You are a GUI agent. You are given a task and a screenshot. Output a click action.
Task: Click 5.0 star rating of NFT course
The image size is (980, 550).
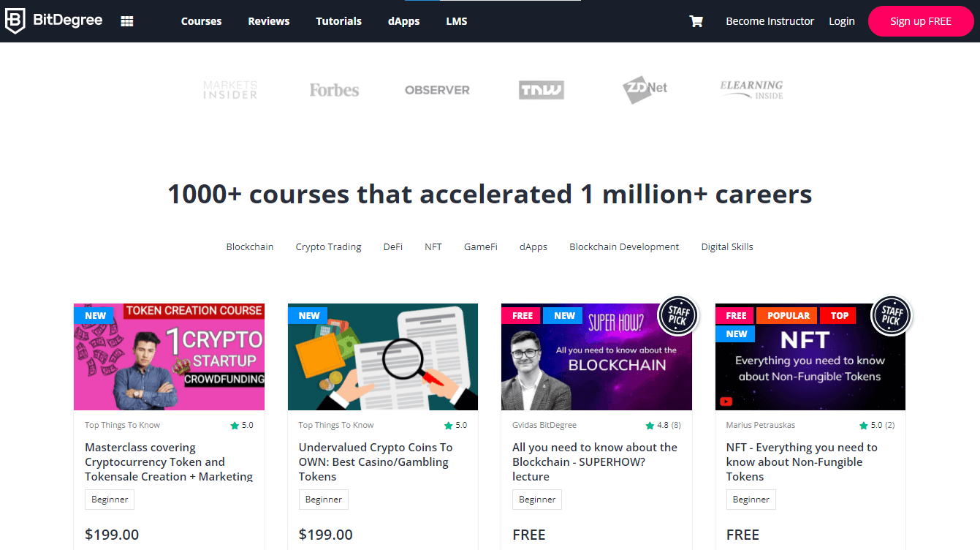(877, 425)
